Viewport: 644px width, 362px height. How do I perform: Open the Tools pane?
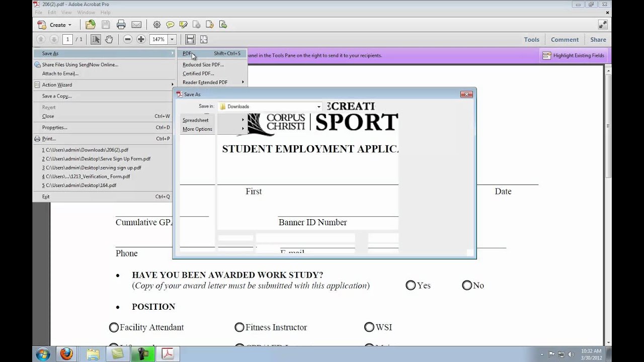coord(531,39)
